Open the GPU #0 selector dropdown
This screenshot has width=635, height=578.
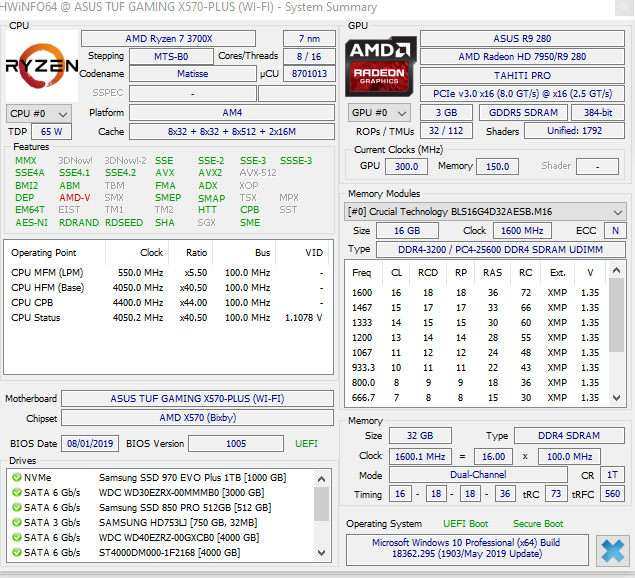click(379, 113)
